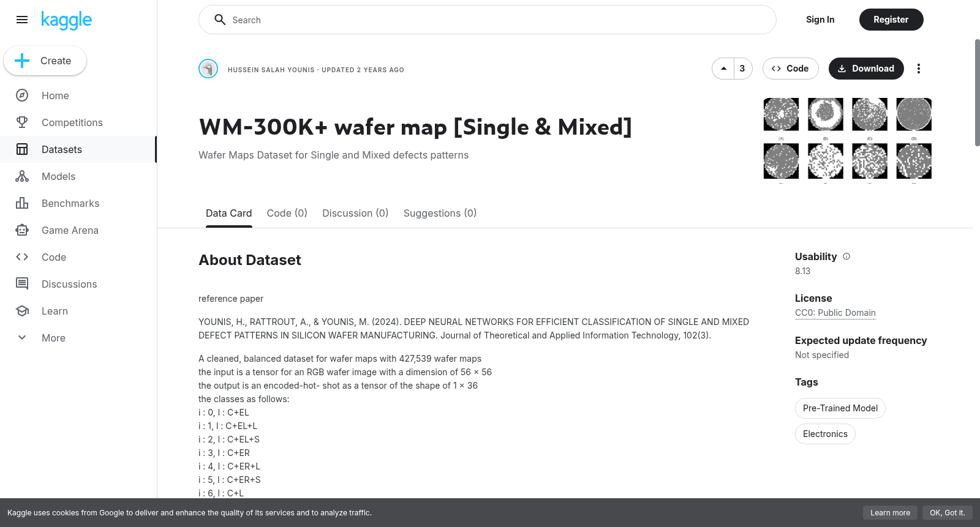980x527 pixels.
Task: Click the class line 'i : 3, l : C+ER'
Action: tap(224, 453)
